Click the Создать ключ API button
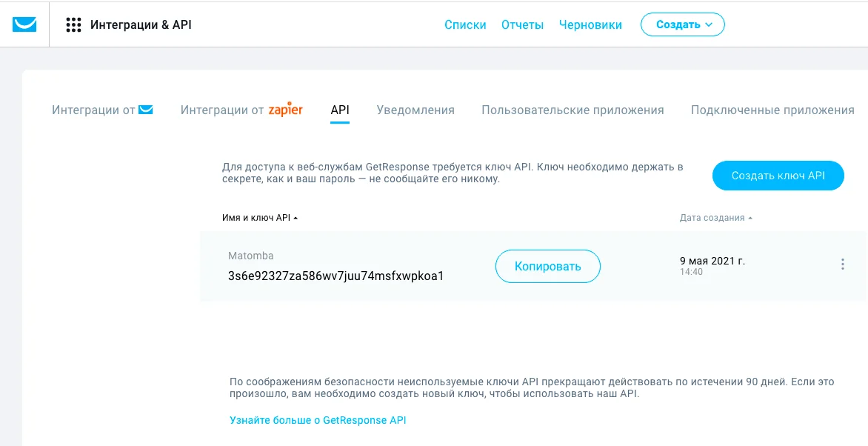The width and height of the screenshot is (868, 446). pyautogui.click(x=778, y=176)
